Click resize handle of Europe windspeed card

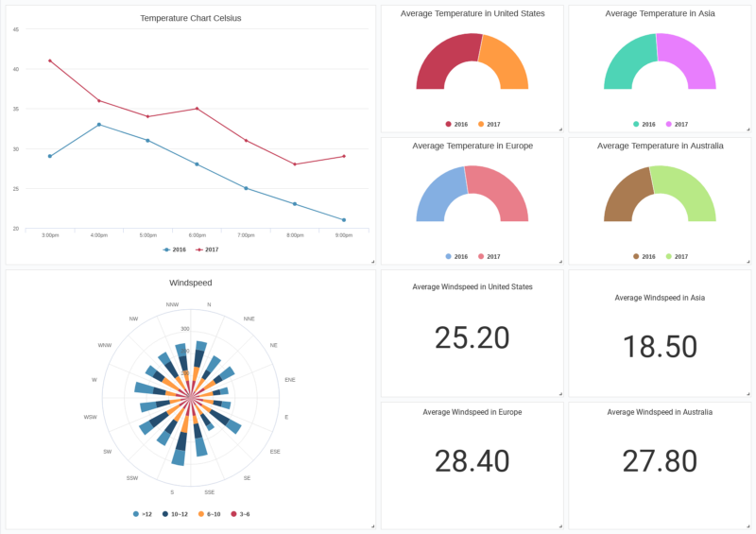click(560, 525)
